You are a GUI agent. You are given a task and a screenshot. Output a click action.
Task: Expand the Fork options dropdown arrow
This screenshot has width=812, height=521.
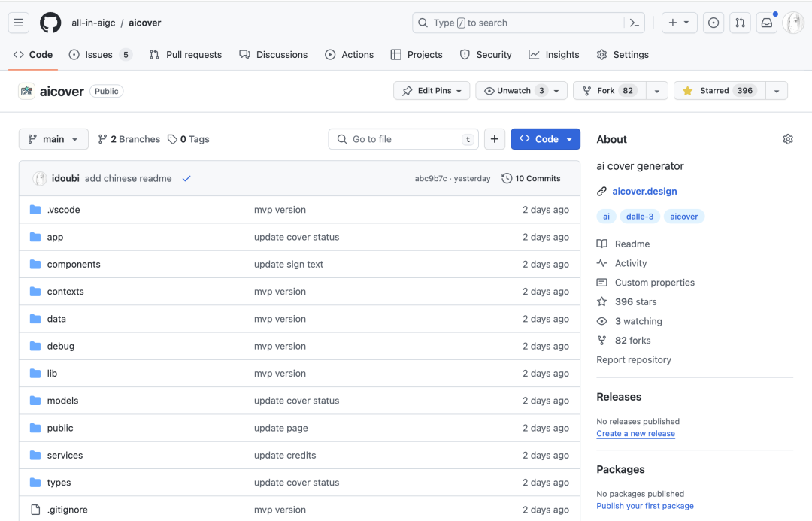[x=657, y=91]
